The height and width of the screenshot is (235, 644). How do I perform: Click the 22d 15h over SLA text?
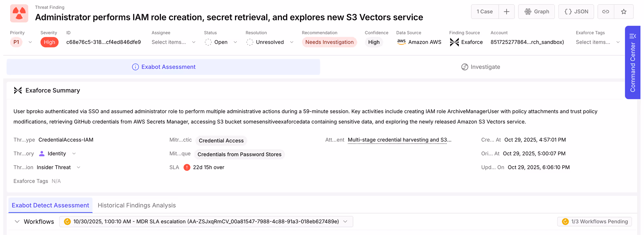click(208, 167)
